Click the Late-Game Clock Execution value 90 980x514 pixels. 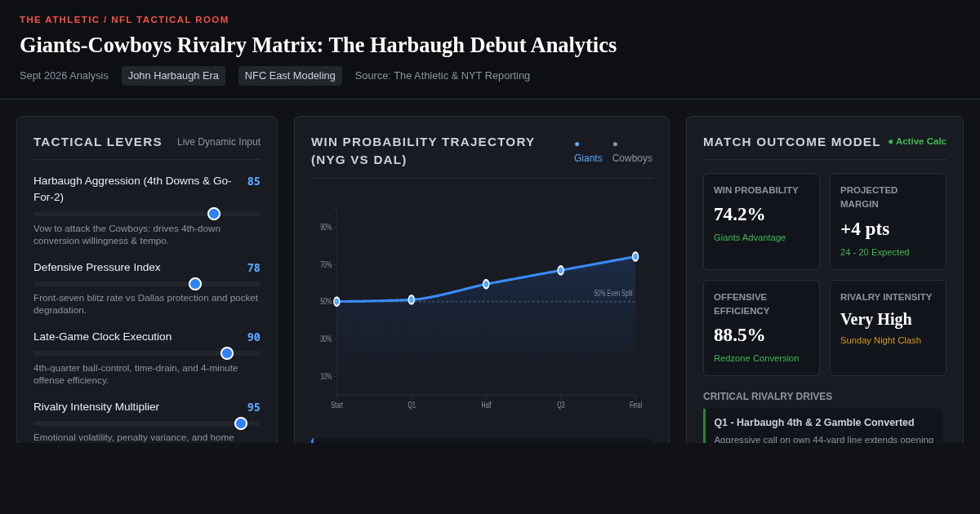pos(254,337)
